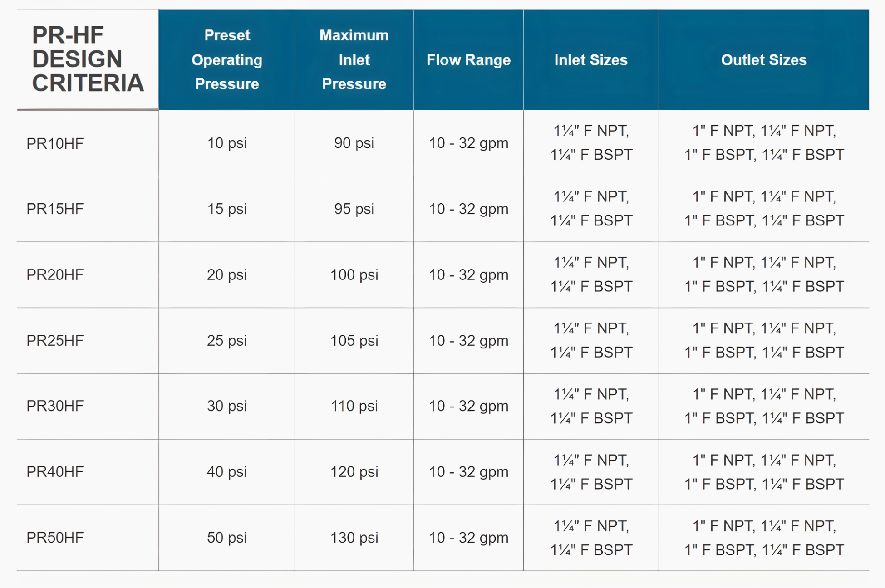Viewport: 885px width, 588px height.
Task: Select the Preset Operating Pressure column header
Action: click(227, 59)
